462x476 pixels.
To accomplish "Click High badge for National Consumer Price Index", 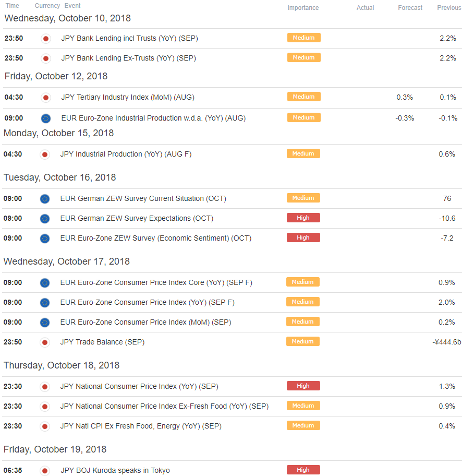I will 303,386.
